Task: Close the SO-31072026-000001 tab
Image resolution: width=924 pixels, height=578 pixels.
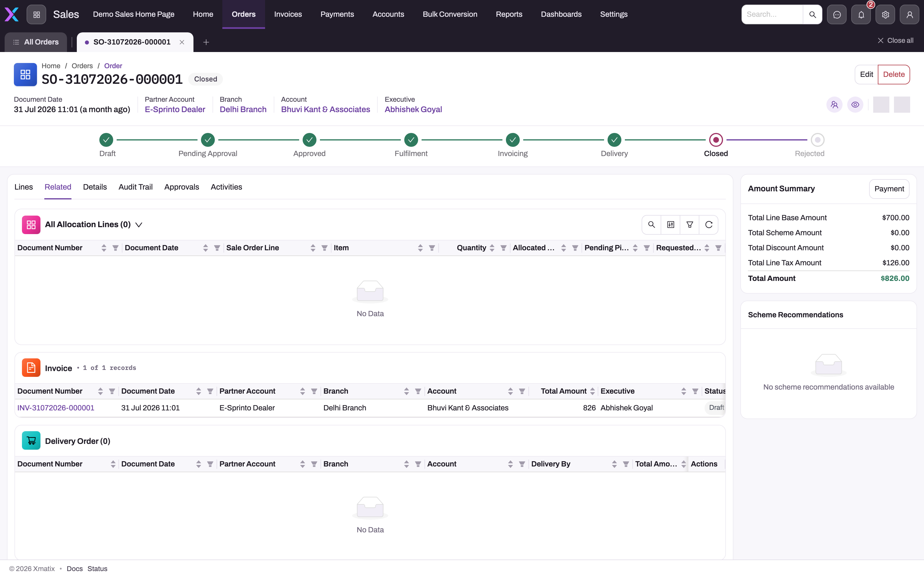Action: [x=182, y=42]
